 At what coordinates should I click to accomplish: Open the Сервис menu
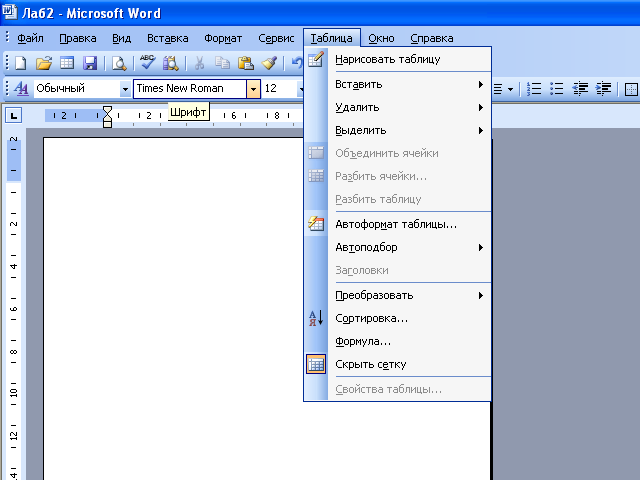click(x=276, y=38)
